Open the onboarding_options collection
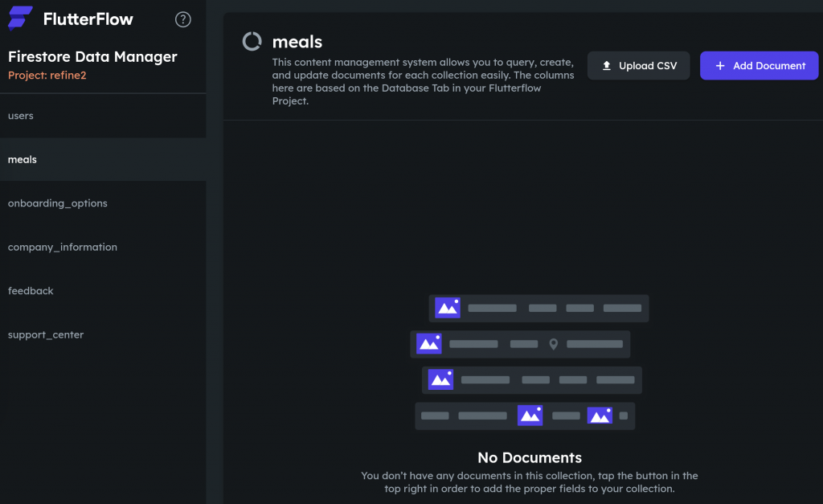Viewport: 823px width, 504px height. [103, 203]
